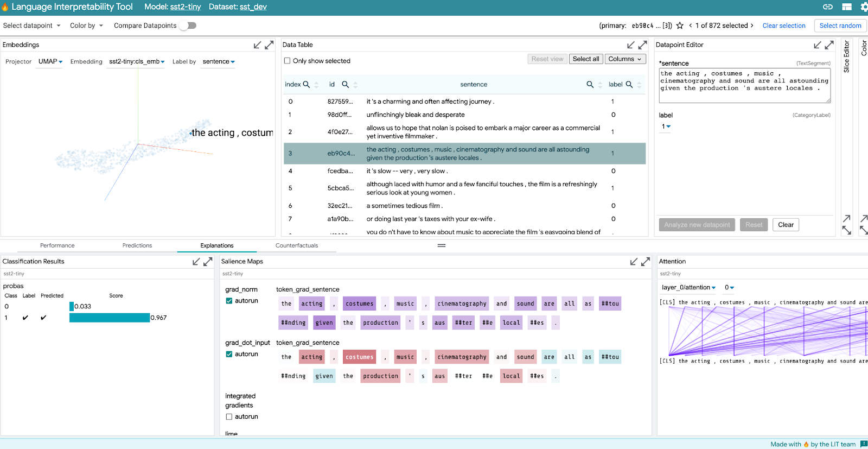Image resolution: width=868 pixels, height=449 pixels.
Task: Click the copy link icon in header
Action: pos(828,7)
